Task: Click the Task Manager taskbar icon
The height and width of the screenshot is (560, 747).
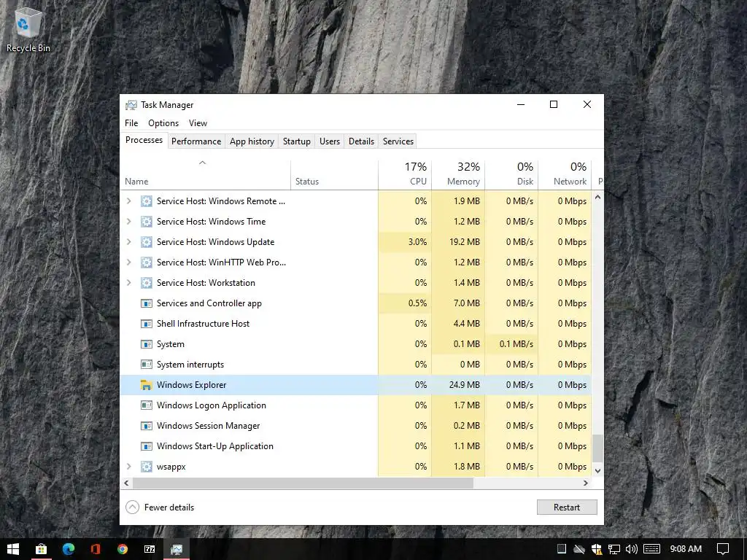Action: coord(177,549)
